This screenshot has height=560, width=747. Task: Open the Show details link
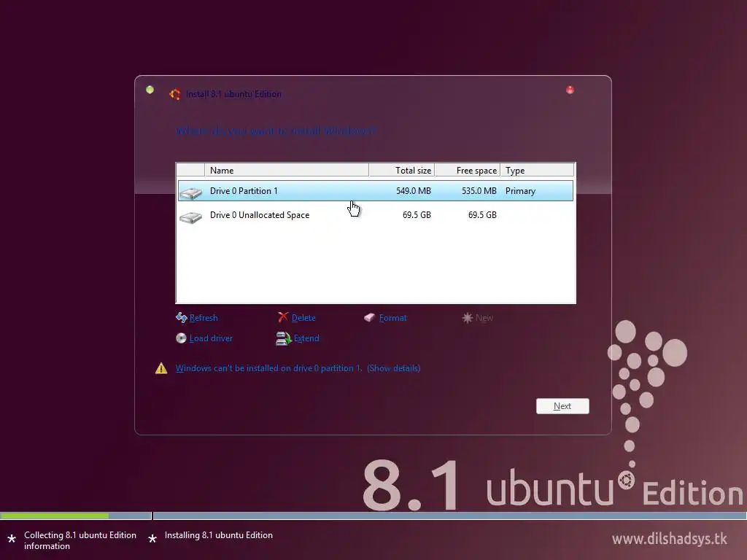(393, 368)
